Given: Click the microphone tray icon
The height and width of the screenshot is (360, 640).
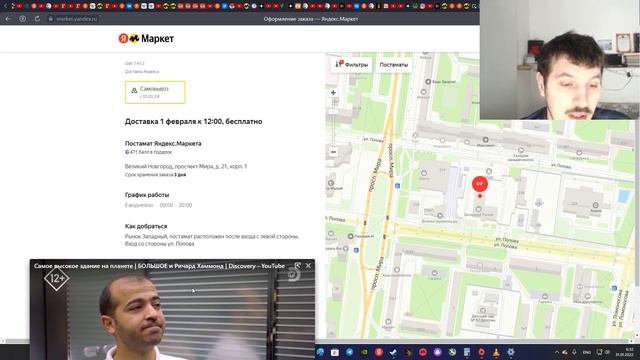Looking at the screenshot, I should pyautogui.click(x=574, y=352).
